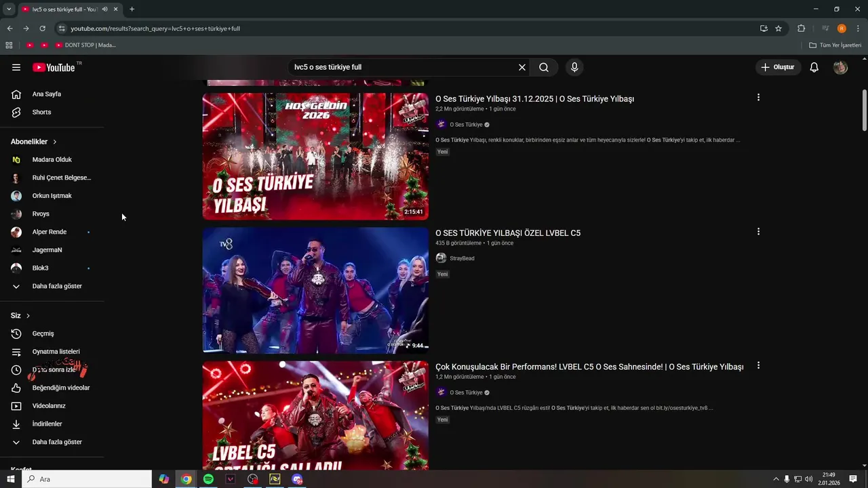Viewport: 868px width, 488px height.
Task: Open Tüm Yer İşaretleri bookmarks folder
Action: (835, 45)
